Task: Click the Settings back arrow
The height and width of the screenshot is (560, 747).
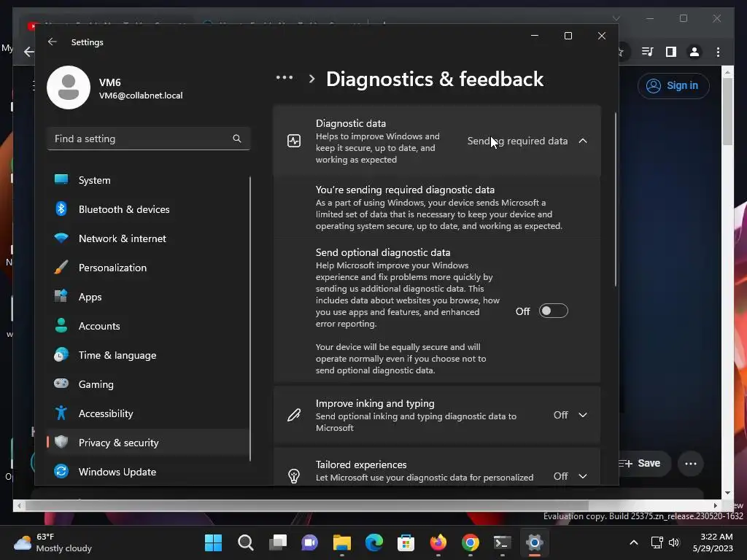Action: coord(53,42)
